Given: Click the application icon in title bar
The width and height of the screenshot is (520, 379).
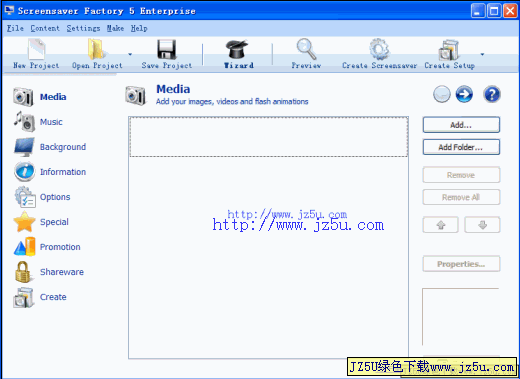Looking at the screenshot, I should 9,11.
